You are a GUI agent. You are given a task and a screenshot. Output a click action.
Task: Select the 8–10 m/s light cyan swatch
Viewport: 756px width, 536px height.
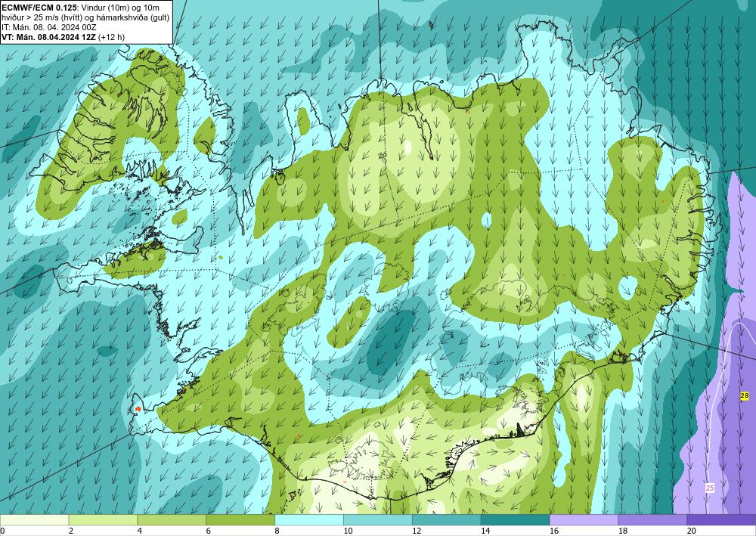coord(309,520)
